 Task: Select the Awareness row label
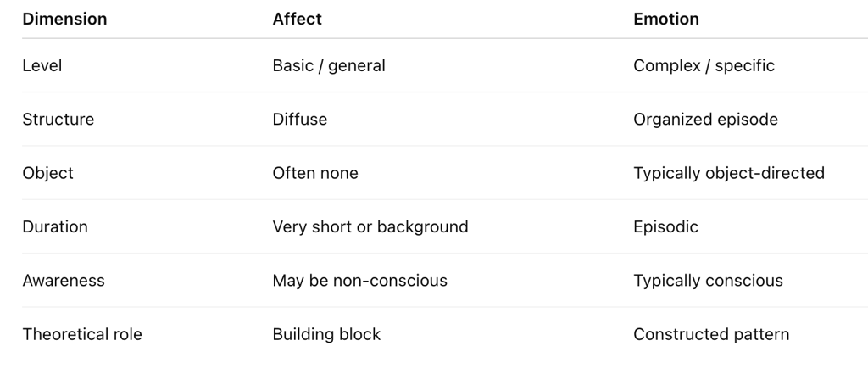click(64, 281)
